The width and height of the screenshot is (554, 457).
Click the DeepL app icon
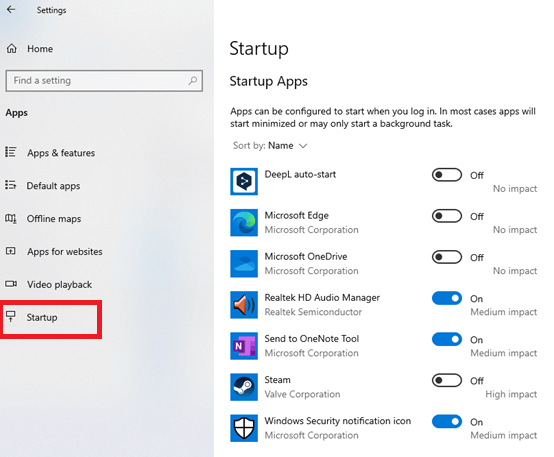[x=244, y=181]
